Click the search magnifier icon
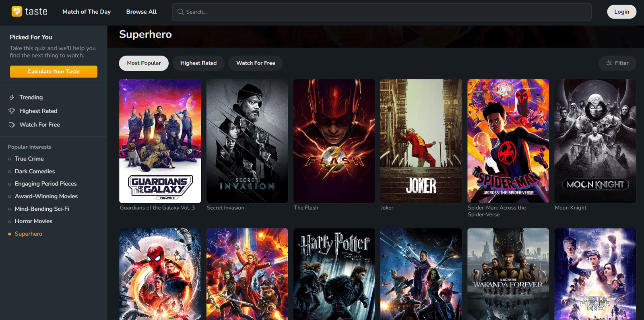 click(181, 12)
